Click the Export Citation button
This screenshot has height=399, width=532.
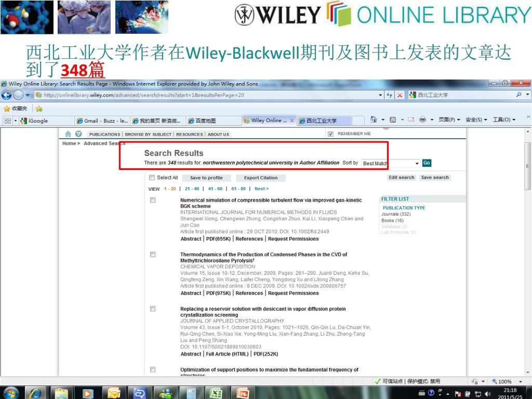coord(261,178)
